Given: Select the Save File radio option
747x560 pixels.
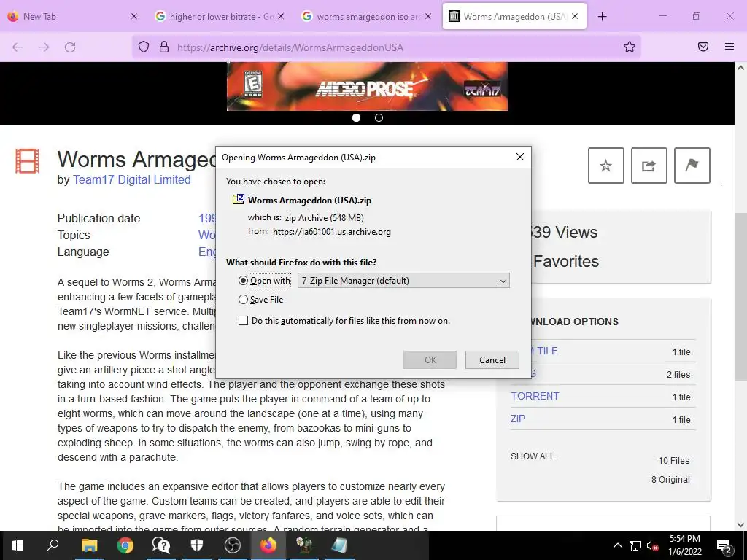Looking at the screenshot, I should (x=243, y=300).
